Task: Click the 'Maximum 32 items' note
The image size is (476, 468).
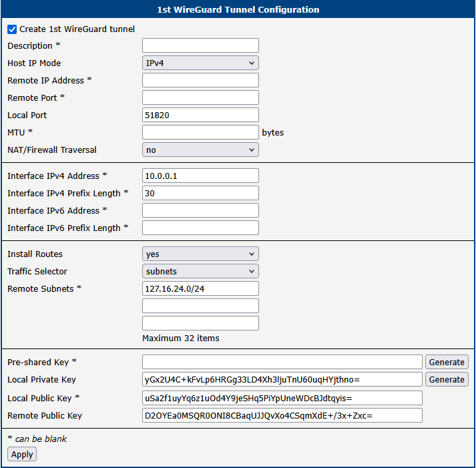Action: coord(181,338)
